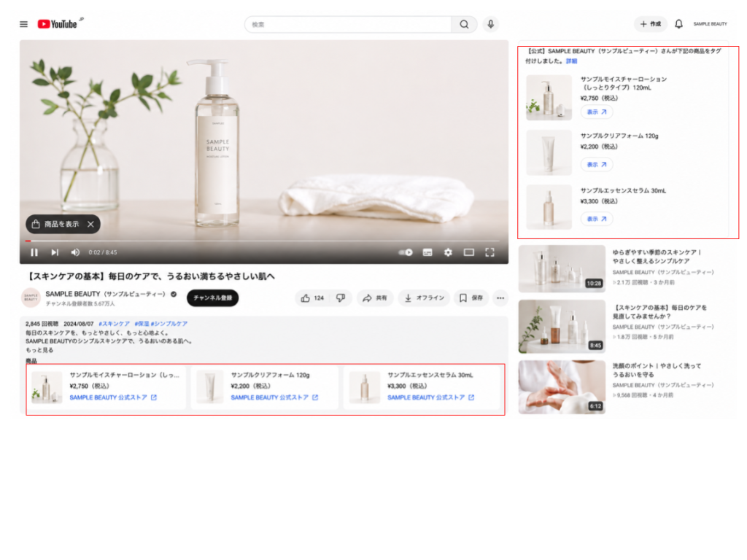Toggle subtitles captions button
The height and width of the screenshot is (560, 747).
427,252
